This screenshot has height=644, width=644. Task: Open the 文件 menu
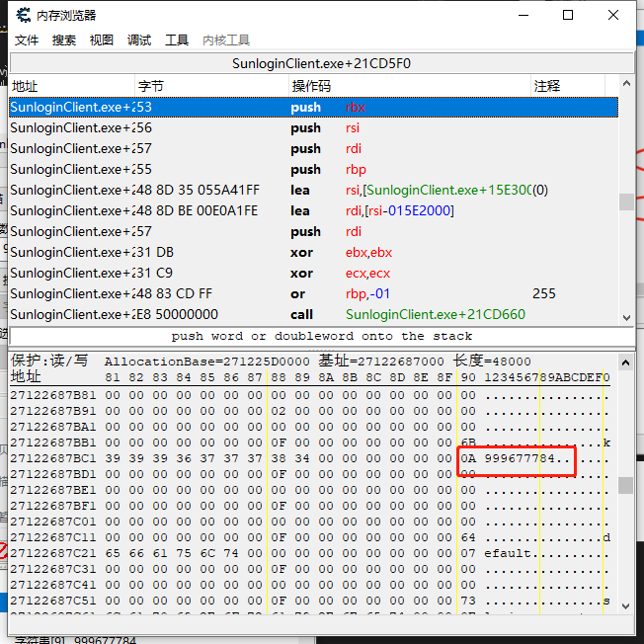tap(27, 40)
